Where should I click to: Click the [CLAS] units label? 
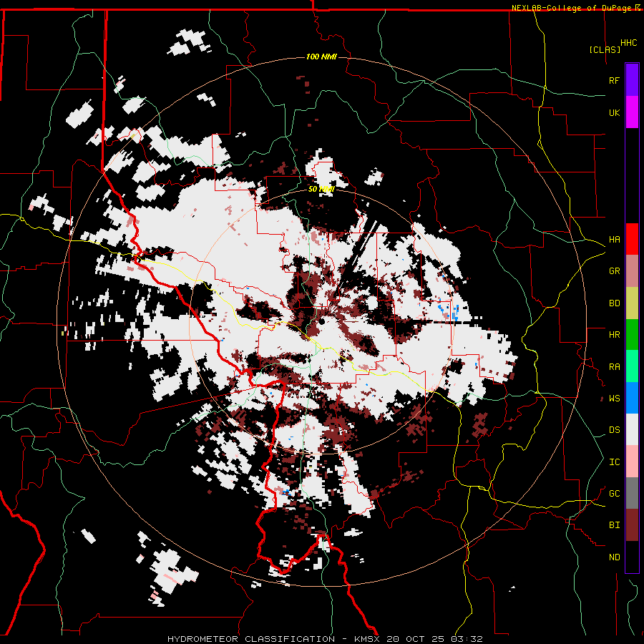605,49
